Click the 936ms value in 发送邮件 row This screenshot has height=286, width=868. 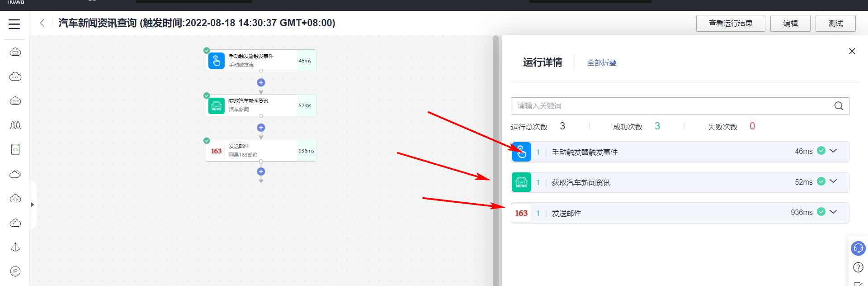coord(802,212)
